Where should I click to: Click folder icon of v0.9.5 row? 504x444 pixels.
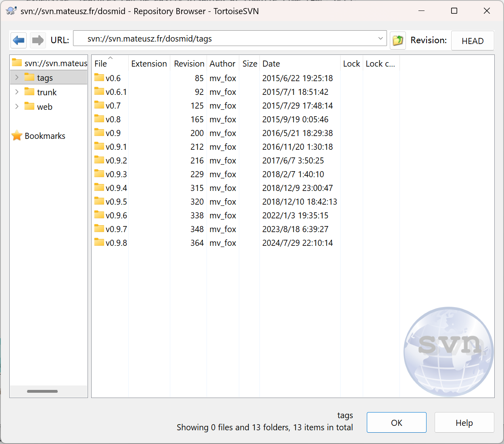(x=99, y=201)
